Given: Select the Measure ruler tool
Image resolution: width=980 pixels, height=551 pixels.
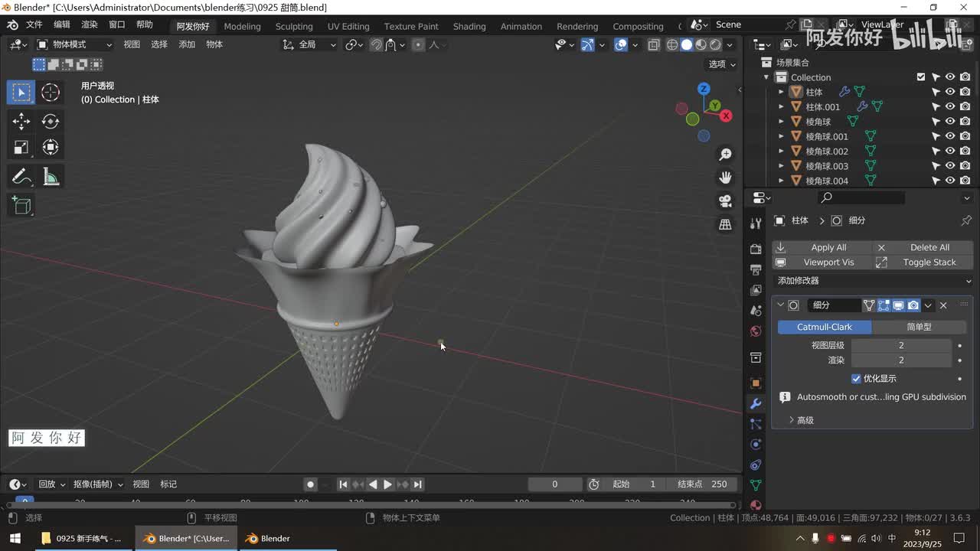Looking at the screenshot, I should coord(51,177).
